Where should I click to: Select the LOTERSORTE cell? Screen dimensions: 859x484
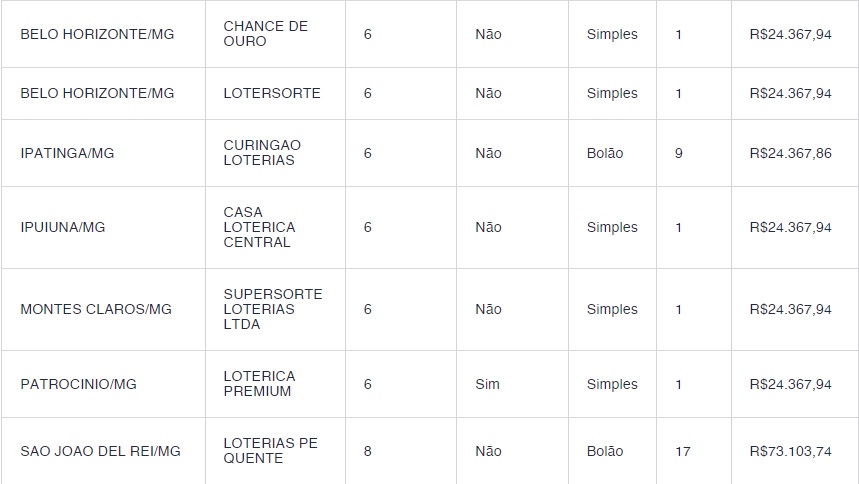point(272,93)
